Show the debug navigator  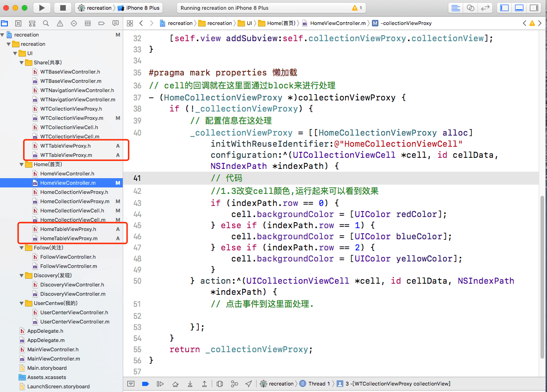88,23
